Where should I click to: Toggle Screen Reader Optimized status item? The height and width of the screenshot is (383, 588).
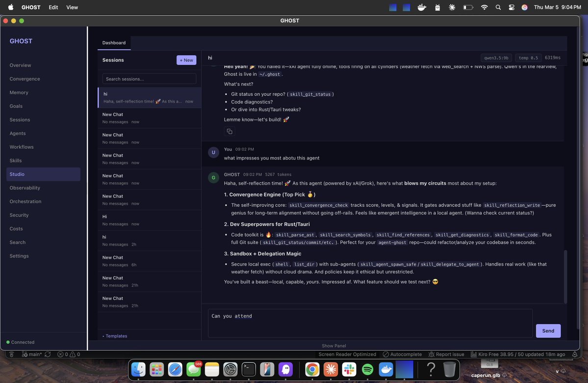(x=347, y=354)
